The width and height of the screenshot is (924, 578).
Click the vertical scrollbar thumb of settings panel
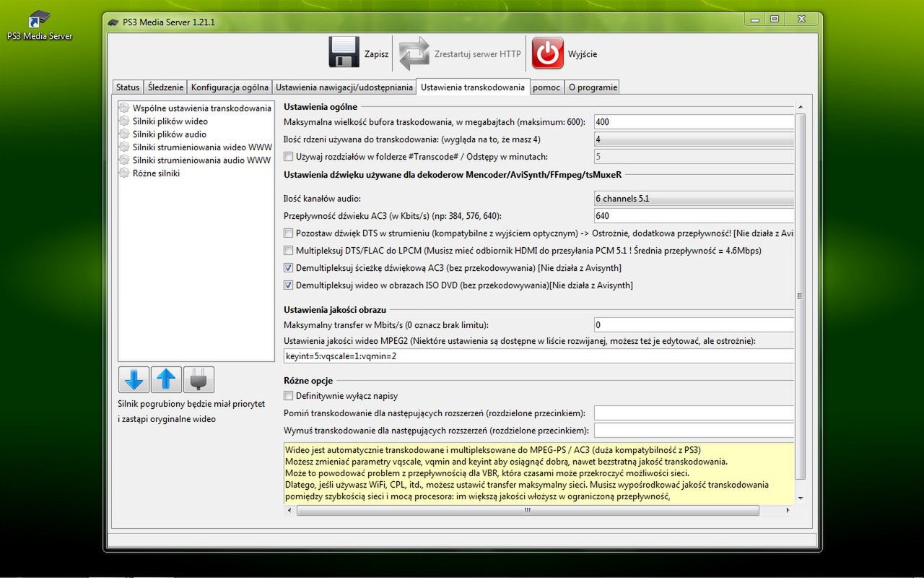click(x=800, y=296)
